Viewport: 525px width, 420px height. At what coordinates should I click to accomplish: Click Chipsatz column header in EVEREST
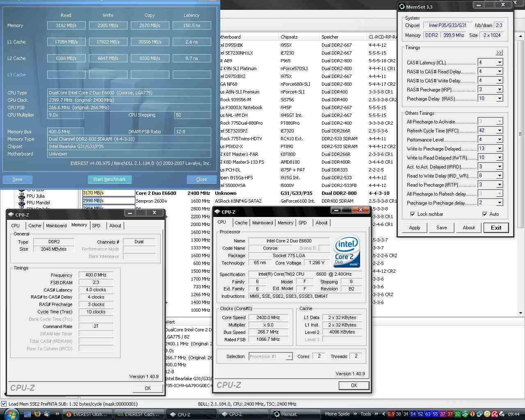pyautogui.click(x=299, y=37)
